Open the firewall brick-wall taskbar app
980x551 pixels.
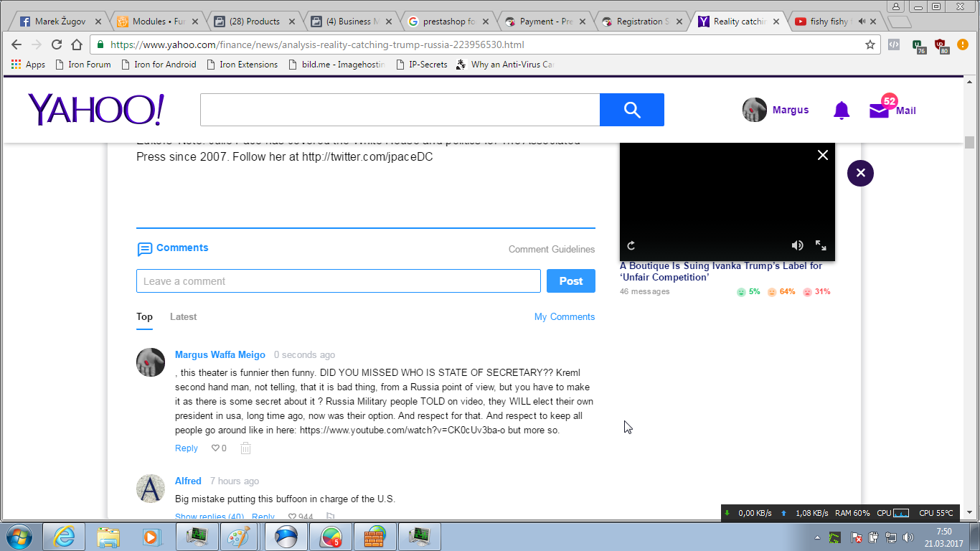pyautogui.click(x=373, y=537)
